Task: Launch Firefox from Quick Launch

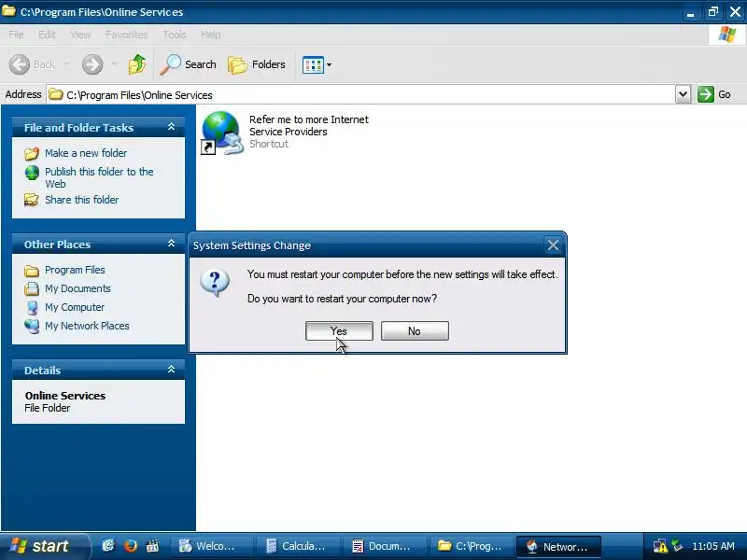Action: (x=130, y=546)
